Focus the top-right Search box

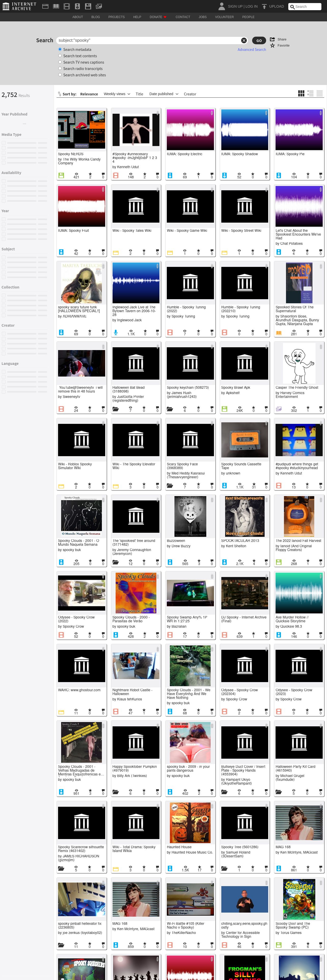click(x=305, y=6)
